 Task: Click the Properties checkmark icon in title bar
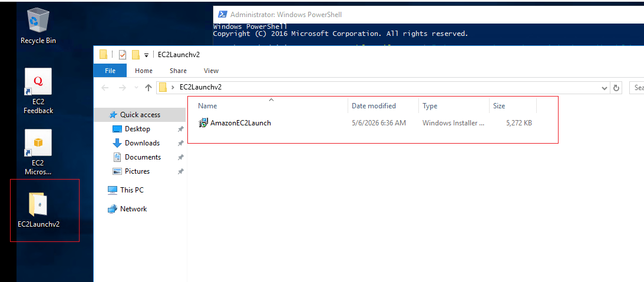[123, 55]
